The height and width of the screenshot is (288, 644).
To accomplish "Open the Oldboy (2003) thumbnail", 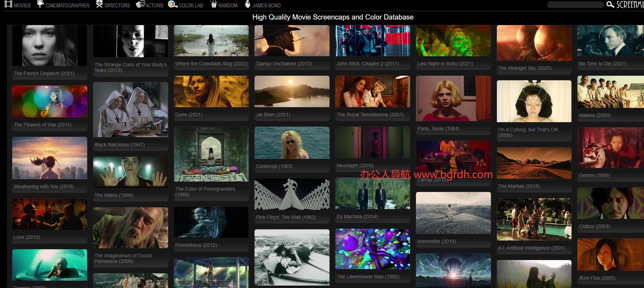I will 610,203.
